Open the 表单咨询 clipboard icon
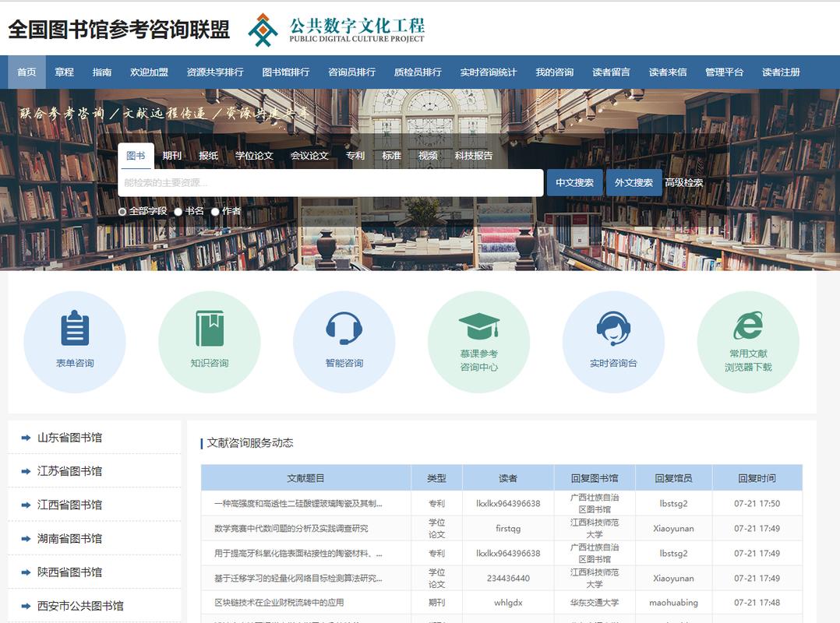Image resolution: width=840 pixels, height=623 pixels. [75, 328]
